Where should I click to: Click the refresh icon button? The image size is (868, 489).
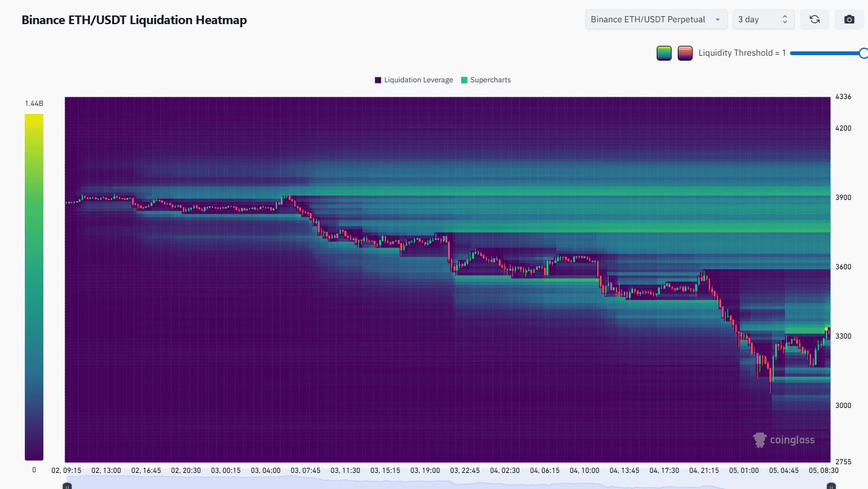point(815,19)
